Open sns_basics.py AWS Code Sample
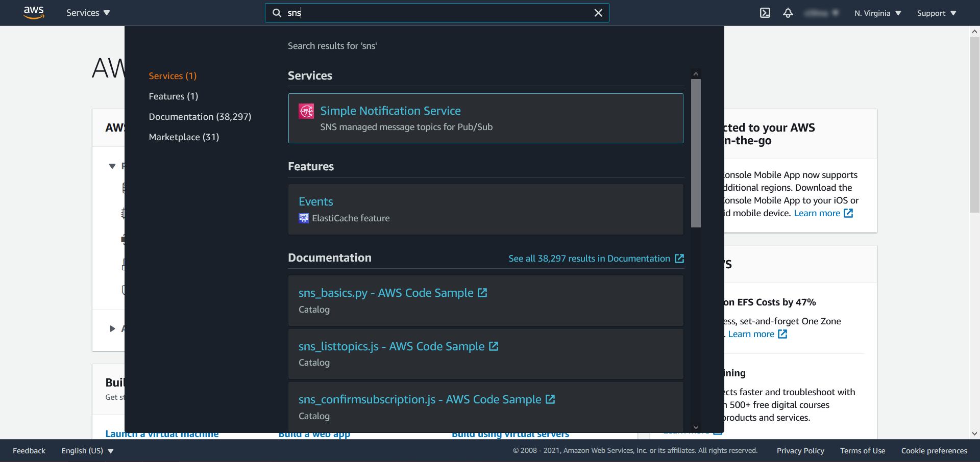980x462 pixels. coord(386,293)
